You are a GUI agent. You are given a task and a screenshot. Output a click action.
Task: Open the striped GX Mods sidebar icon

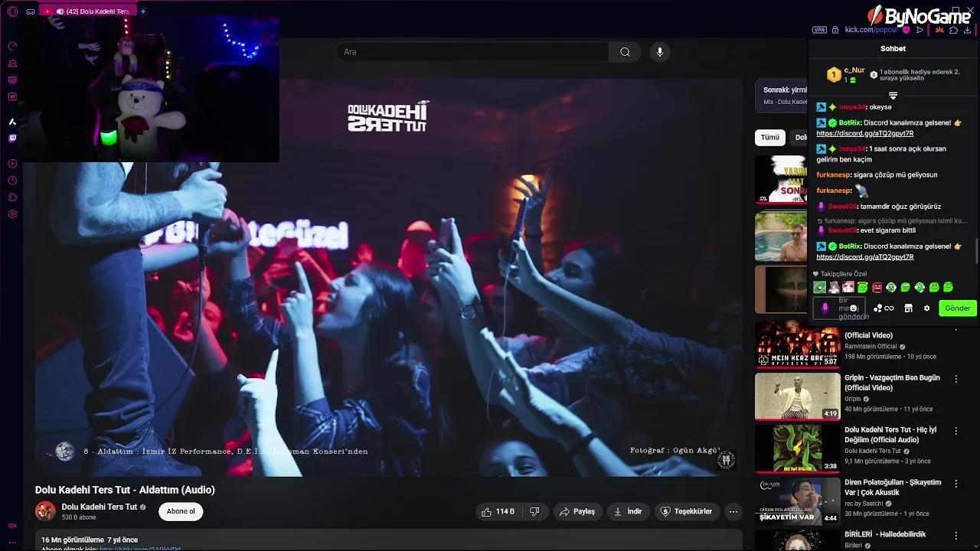click(12, 80)
